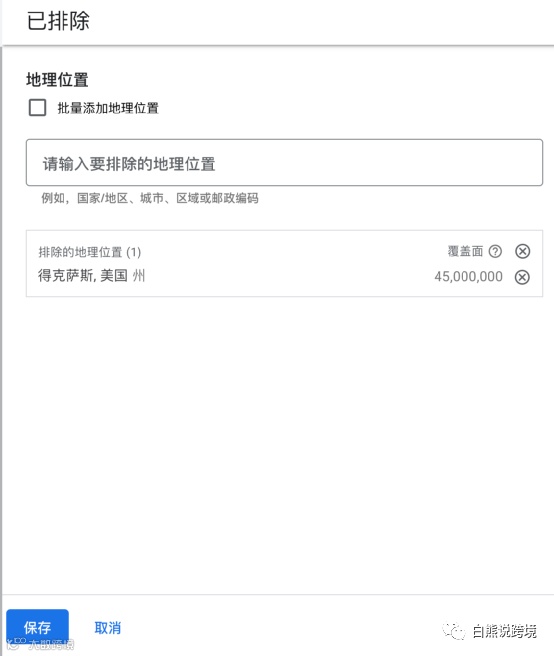The image size is (554, 656).
Task: Click the 批量添加地理位置 label text
Action: click(x=108, y=108)
